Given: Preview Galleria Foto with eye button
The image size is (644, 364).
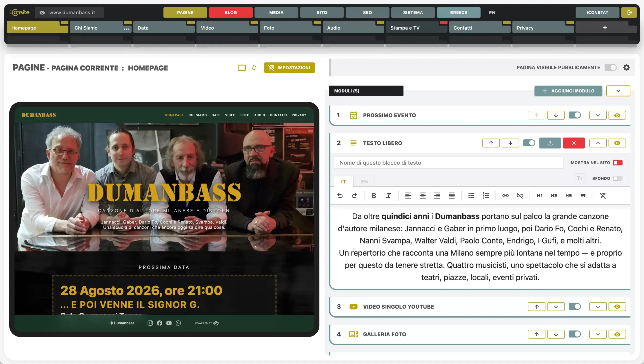Looking at the screenshot, I should click(x=617, y=334).
